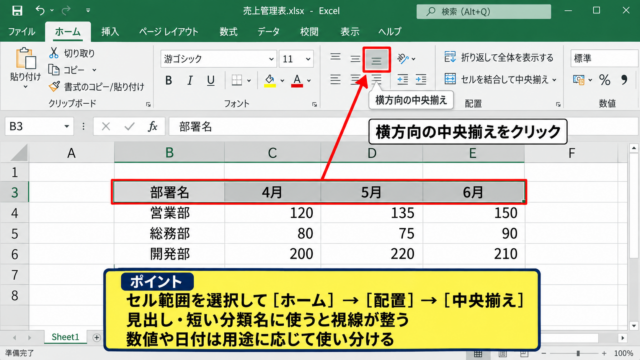The width and height of the screenshot is (640, 360).
Task: Open the ファイル tab
Action: click(22, 31)
